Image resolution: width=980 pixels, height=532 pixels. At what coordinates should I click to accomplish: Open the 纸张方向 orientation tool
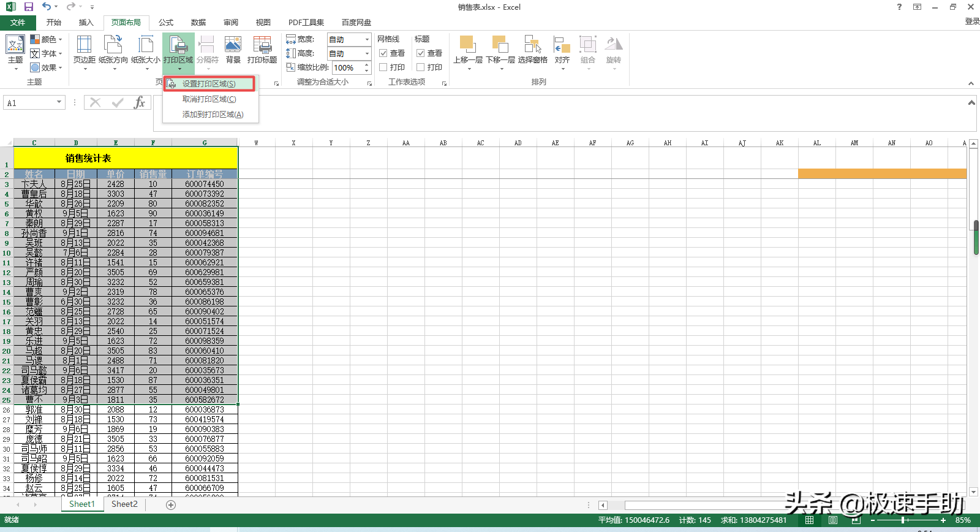point(113,50)
